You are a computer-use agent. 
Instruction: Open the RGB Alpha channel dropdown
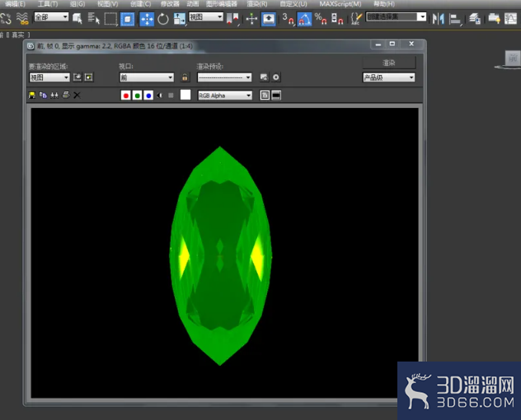coord(224,96)
